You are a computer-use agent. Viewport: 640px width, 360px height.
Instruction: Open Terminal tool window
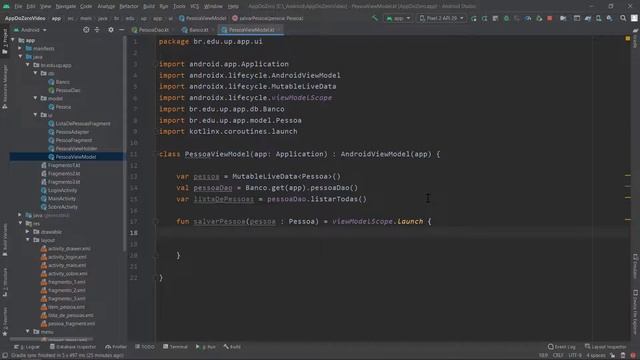[175, 347]
